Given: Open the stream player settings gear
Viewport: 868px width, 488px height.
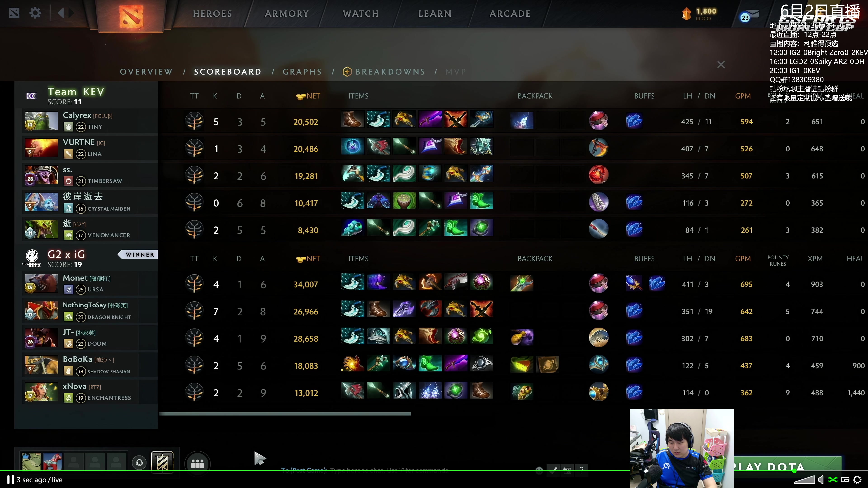Looking at the screenshot, I should [857, 480].
